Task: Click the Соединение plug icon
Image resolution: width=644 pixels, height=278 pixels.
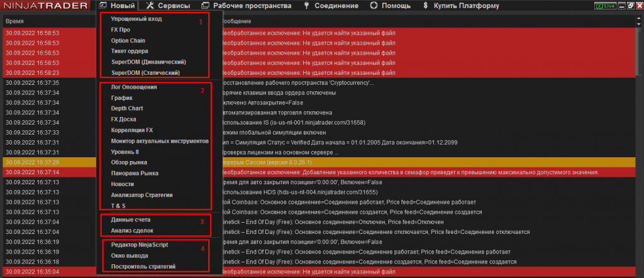Action: click(x=306, y=6)
